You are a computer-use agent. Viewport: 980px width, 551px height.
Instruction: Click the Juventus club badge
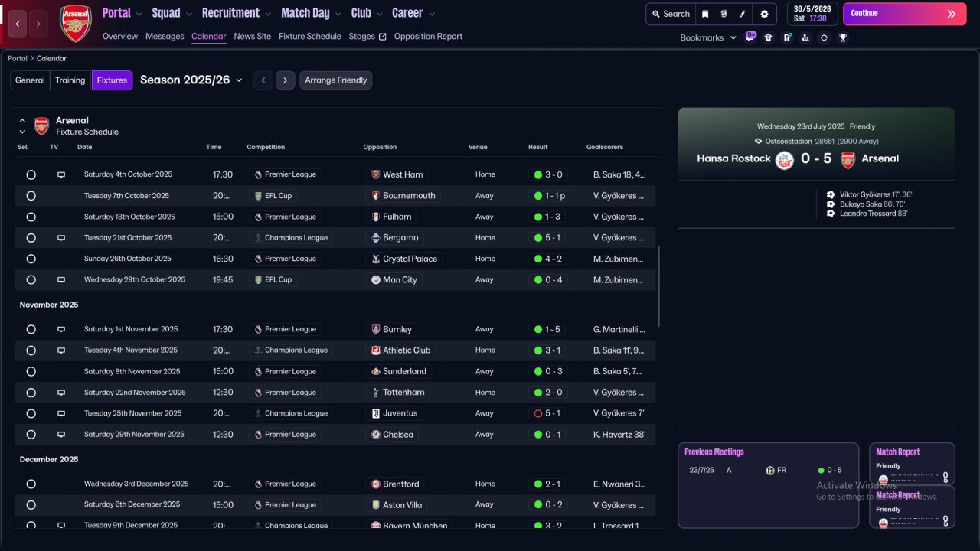coord(375,413)
